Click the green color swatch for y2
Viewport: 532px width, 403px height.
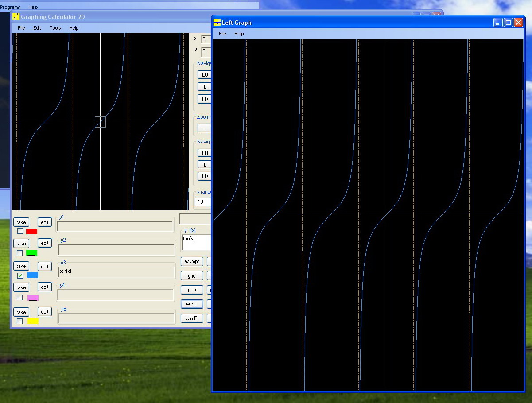(32, 253)
